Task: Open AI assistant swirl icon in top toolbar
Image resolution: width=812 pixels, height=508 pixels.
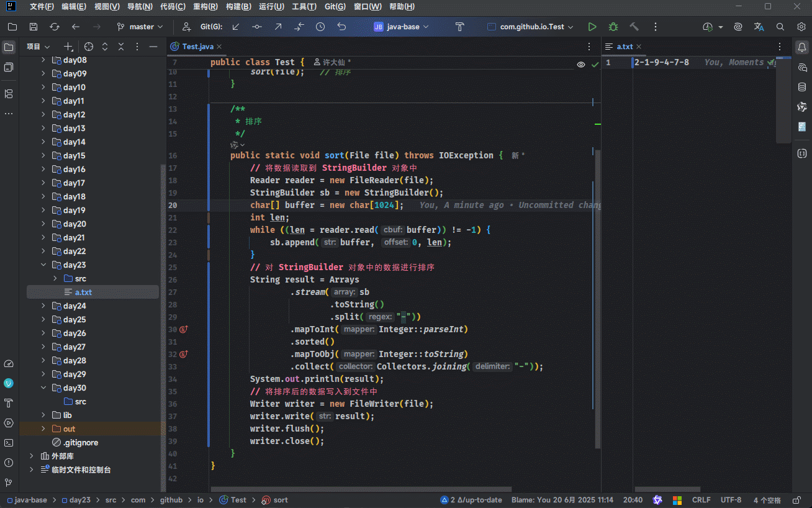Action: (738, 27)
